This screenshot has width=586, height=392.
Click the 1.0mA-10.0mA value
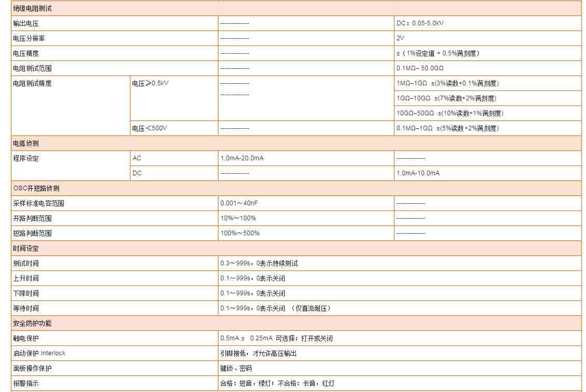pyautogui.click(x=418, y=173)
